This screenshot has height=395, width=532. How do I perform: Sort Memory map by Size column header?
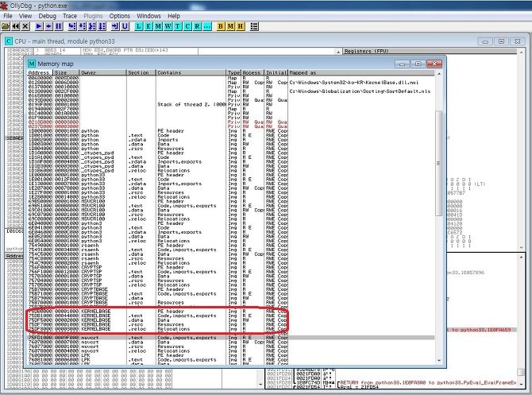[66, 72]
